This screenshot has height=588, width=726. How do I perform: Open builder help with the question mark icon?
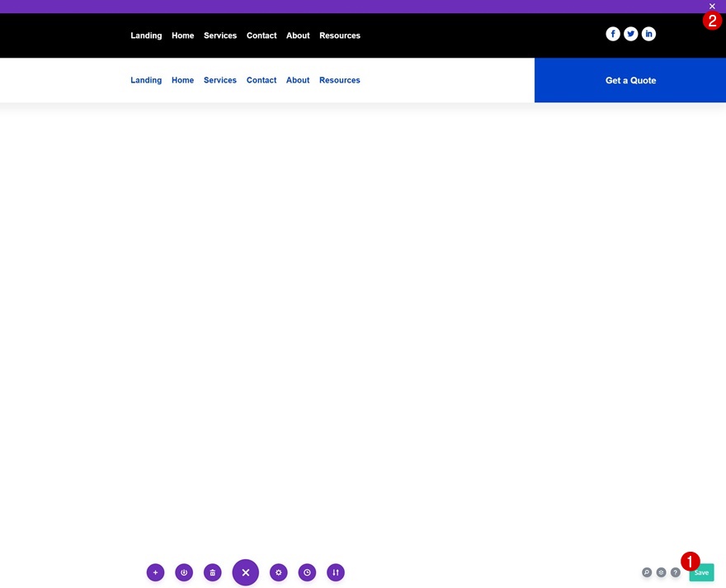point(674,572)
